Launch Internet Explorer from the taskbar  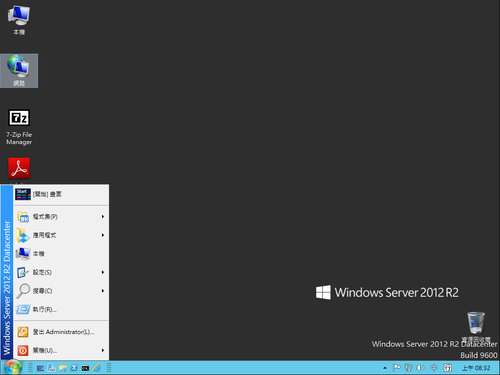[x=97, y=368]
